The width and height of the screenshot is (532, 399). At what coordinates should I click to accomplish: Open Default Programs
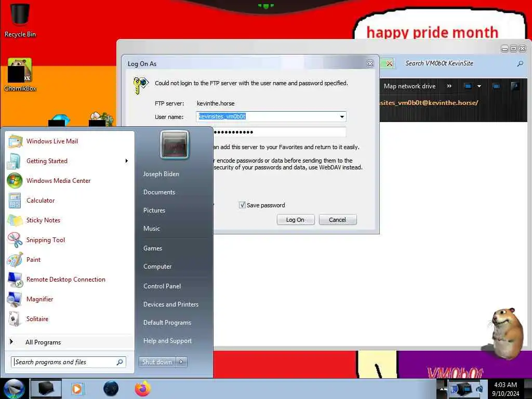pyautogui.click(x=167, y=322)
